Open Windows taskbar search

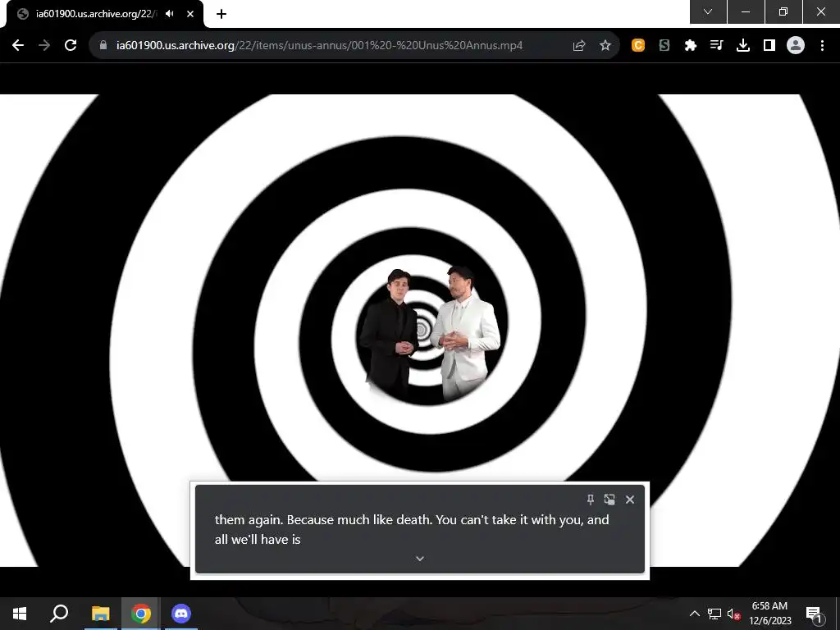point(59,614)
